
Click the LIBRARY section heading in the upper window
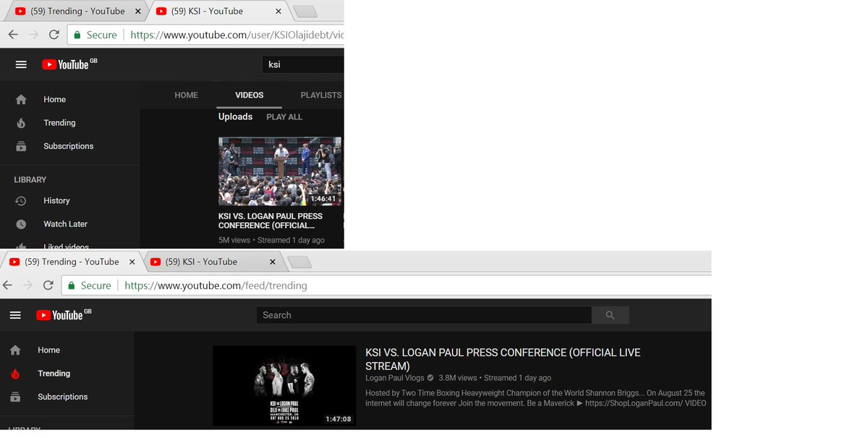coord(30,180)
